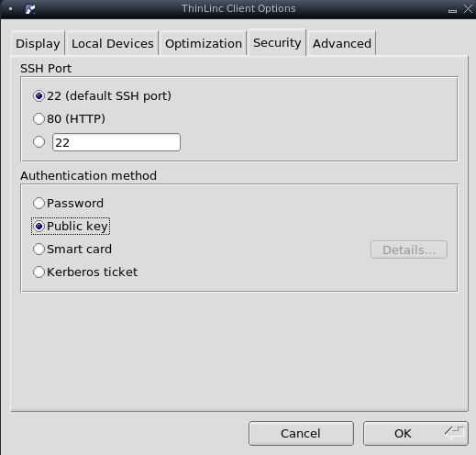476x455 pixels.
Task: Open the Local Devices tab
Action: [x=113, y=43]
